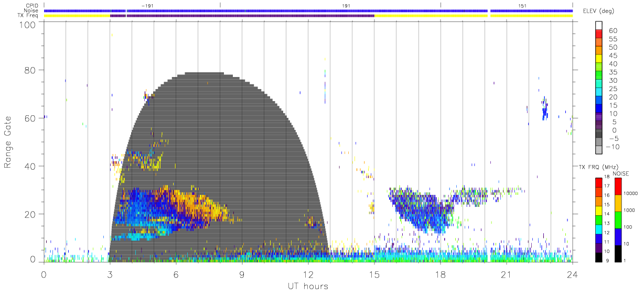Pick the red top segment of TX FRQ bar
644x297 pixels.
click(598, 182)
